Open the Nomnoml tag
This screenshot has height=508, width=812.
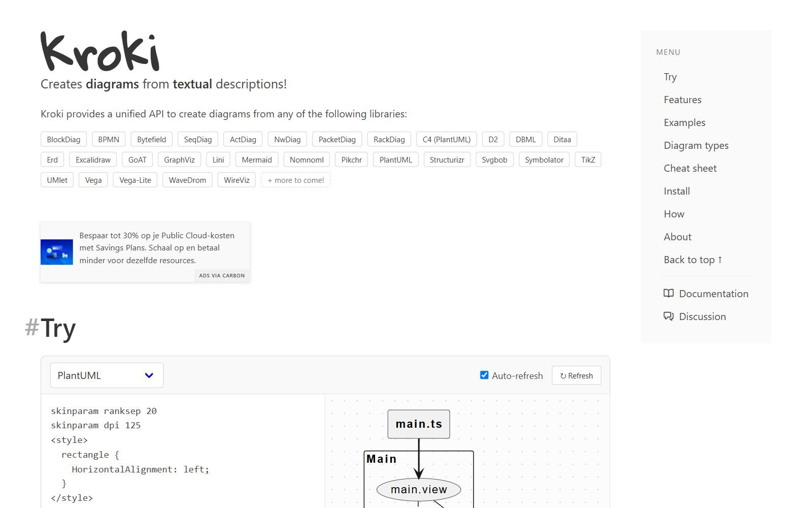click(x=307, y=160)
